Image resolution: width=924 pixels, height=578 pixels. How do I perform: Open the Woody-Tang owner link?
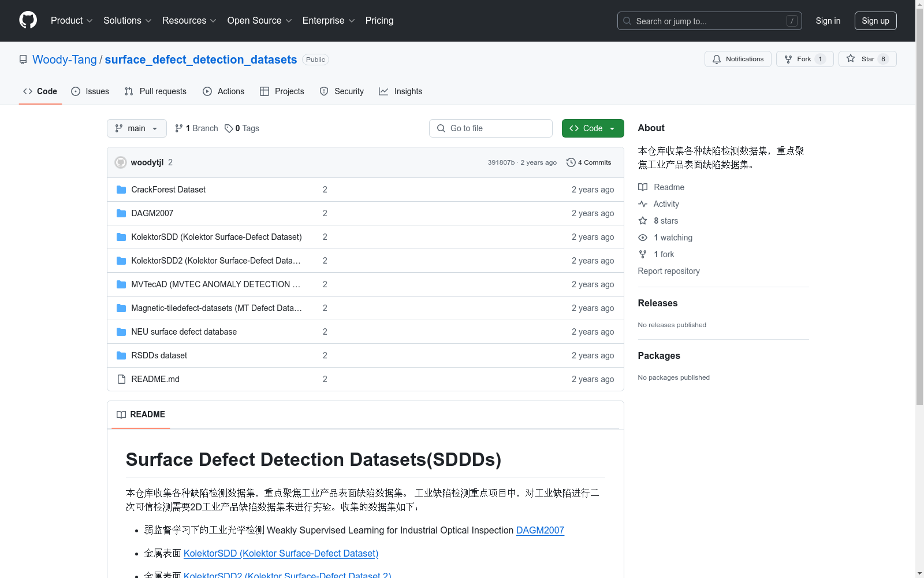click(65, 60)
